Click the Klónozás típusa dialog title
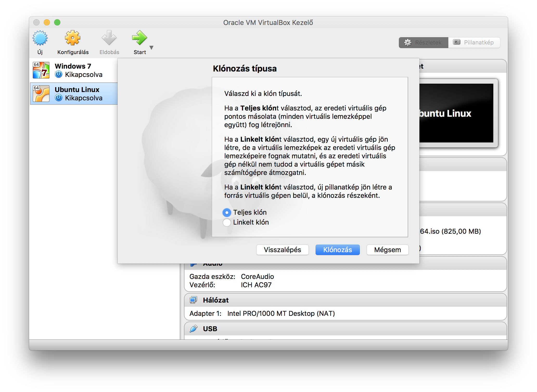 245,69
